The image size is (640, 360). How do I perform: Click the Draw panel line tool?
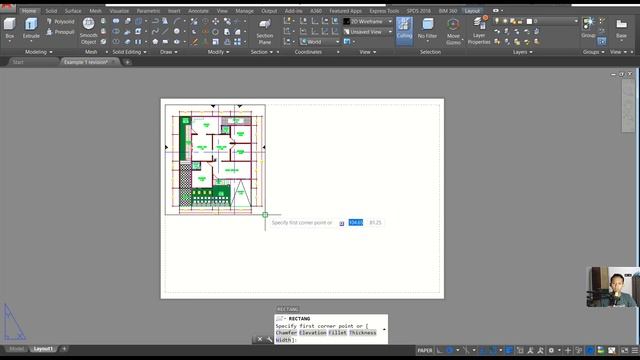[165, 31]
